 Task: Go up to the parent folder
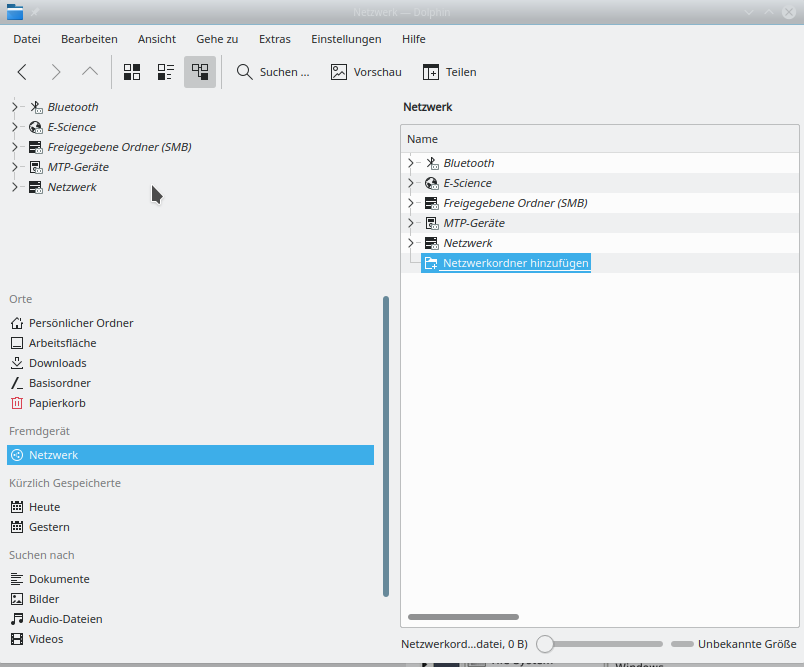[x=90, y=72]
